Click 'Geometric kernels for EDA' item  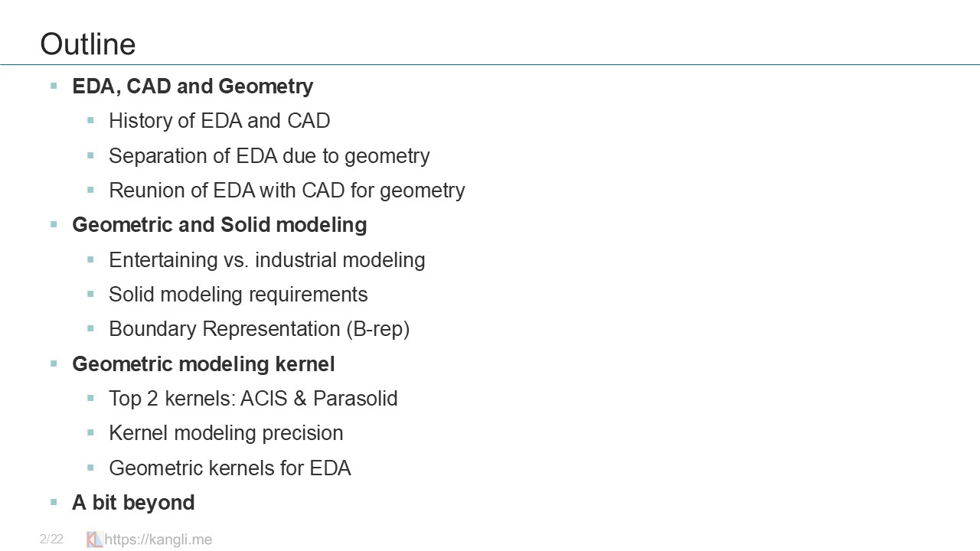point(230,468)
